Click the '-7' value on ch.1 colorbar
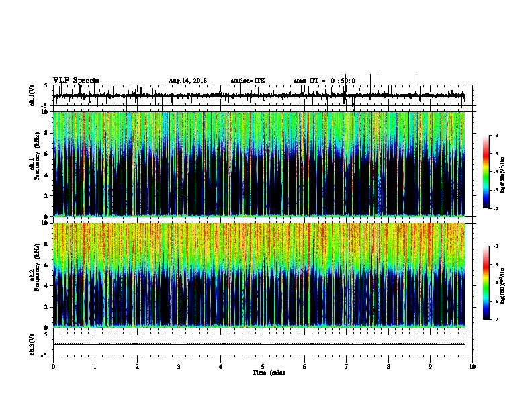Viewport: 532px width, 411px height. click(x=496, y=208)
